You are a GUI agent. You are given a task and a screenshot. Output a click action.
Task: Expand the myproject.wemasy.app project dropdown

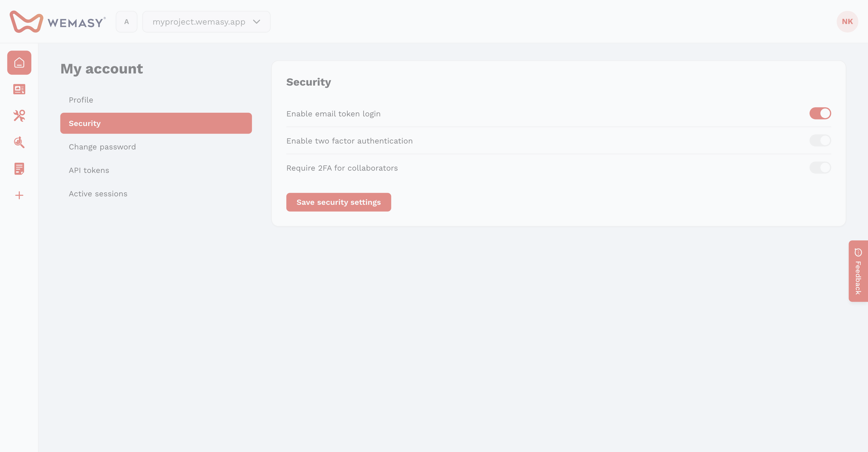206,22
